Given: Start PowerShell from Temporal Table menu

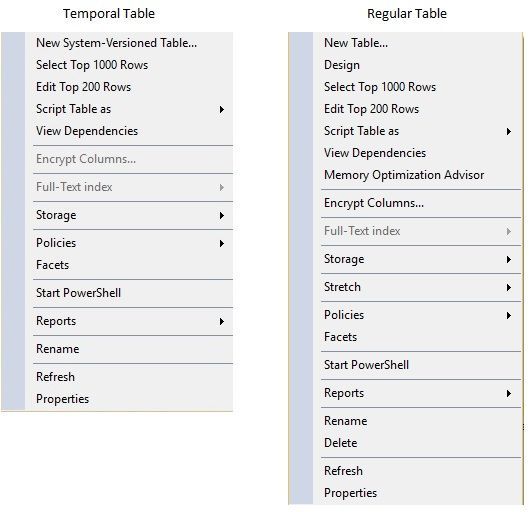Looking at the screenshot, I should click(130, 293).
